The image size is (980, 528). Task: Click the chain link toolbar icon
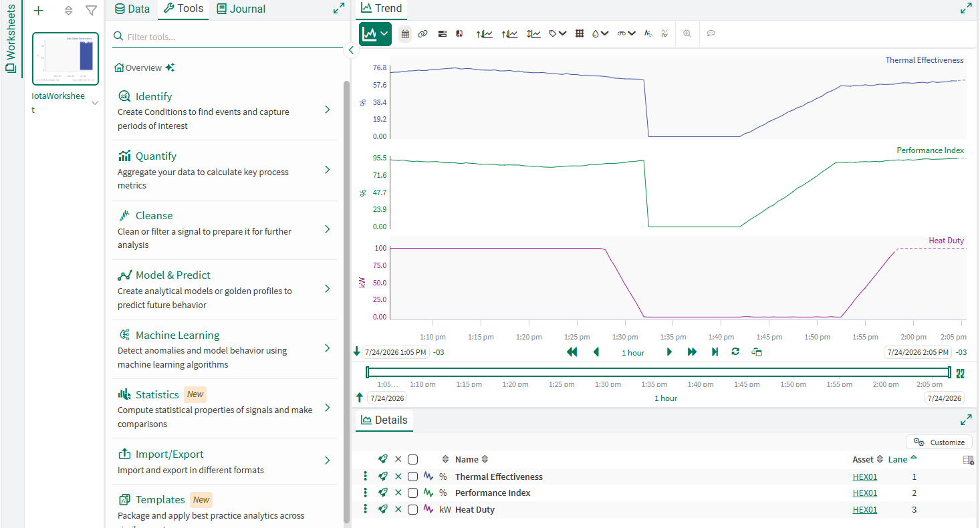point(422,33)
